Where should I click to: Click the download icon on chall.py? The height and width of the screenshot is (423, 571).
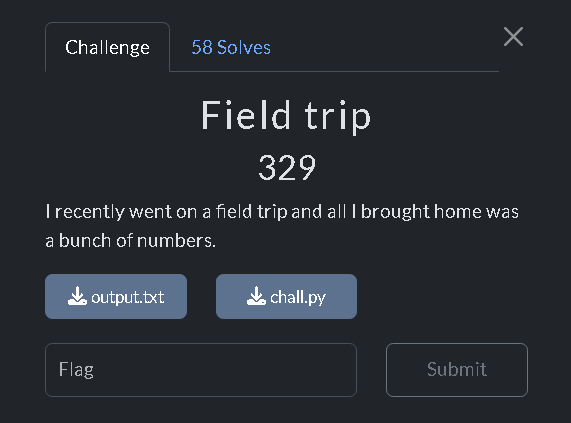256,296
